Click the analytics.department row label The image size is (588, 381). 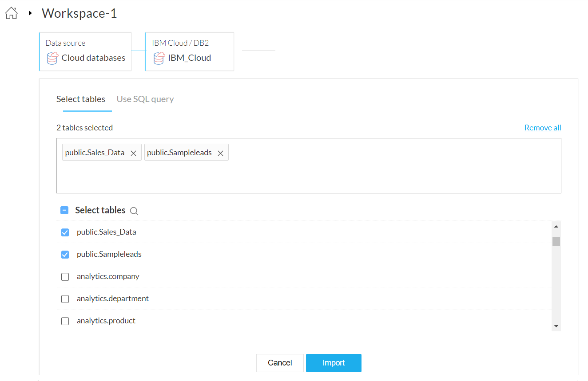[113, 299]
